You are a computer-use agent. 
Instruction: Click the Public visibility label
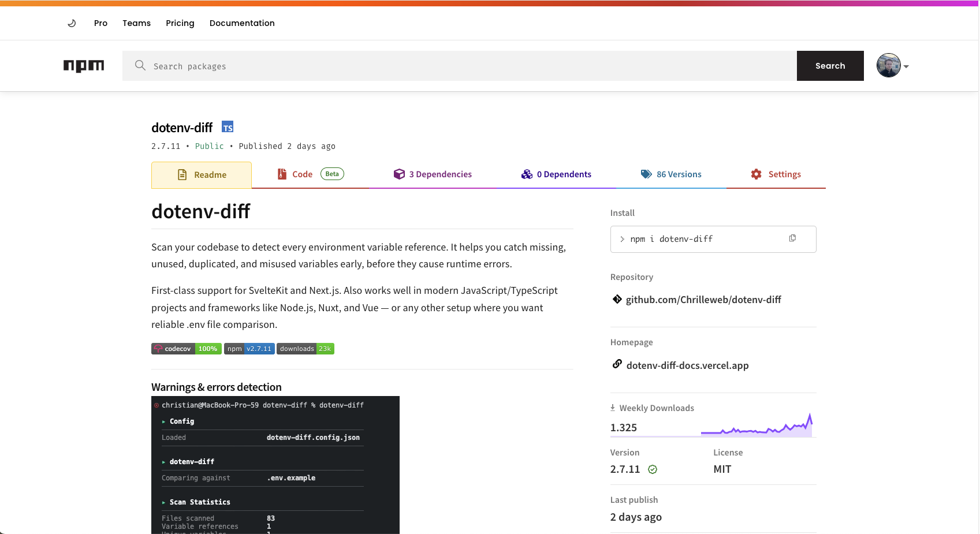click(209, 146)
